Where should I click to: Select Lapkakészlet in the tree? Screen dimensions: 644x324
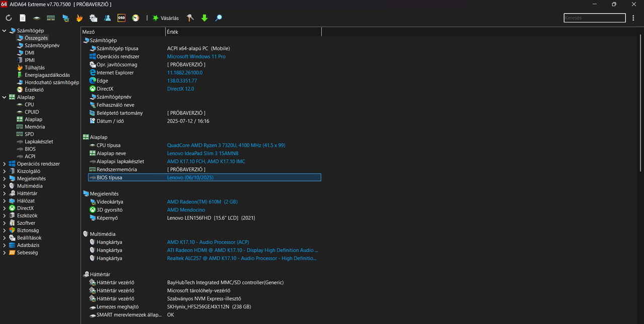click(39, 142)
